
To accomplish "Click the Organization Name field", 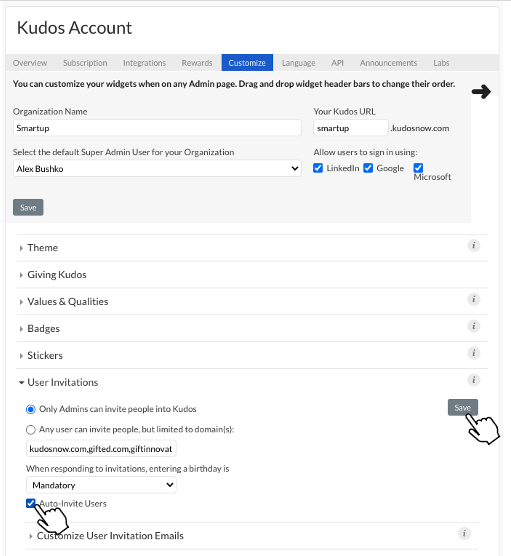I will click(x=157, y=128).
